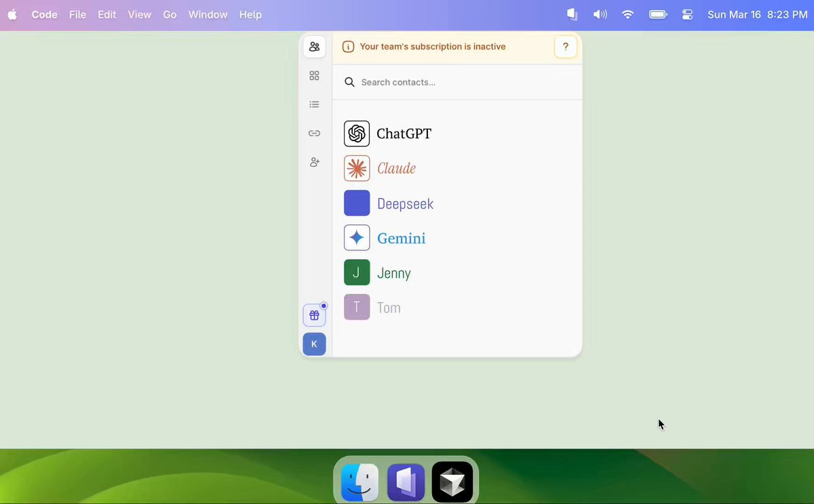Click the info icon in subscription banner
Image resolution: width=814 pixels, height=504 pixels.
[x=348, y=47]
